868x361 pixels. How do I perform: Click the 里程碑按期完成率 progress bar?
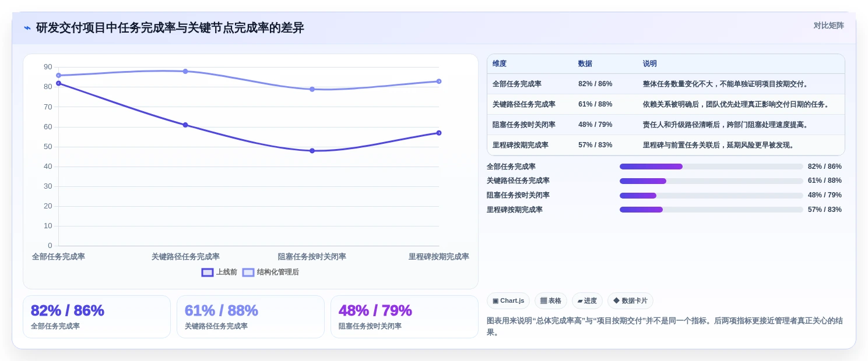pos(711,210)
